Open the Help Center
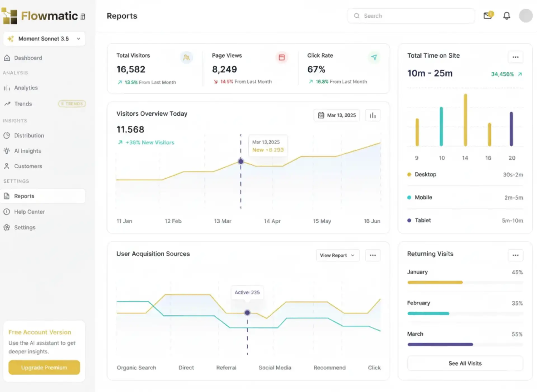The image size is (537, 392). (29, 212)
